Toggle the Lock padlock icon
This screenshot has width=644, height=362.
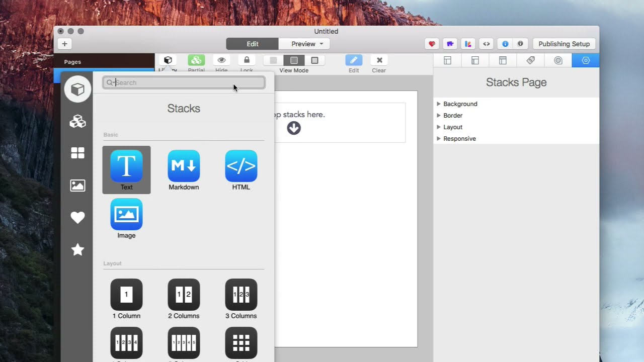pyautogui.click(x=247, y=60)
